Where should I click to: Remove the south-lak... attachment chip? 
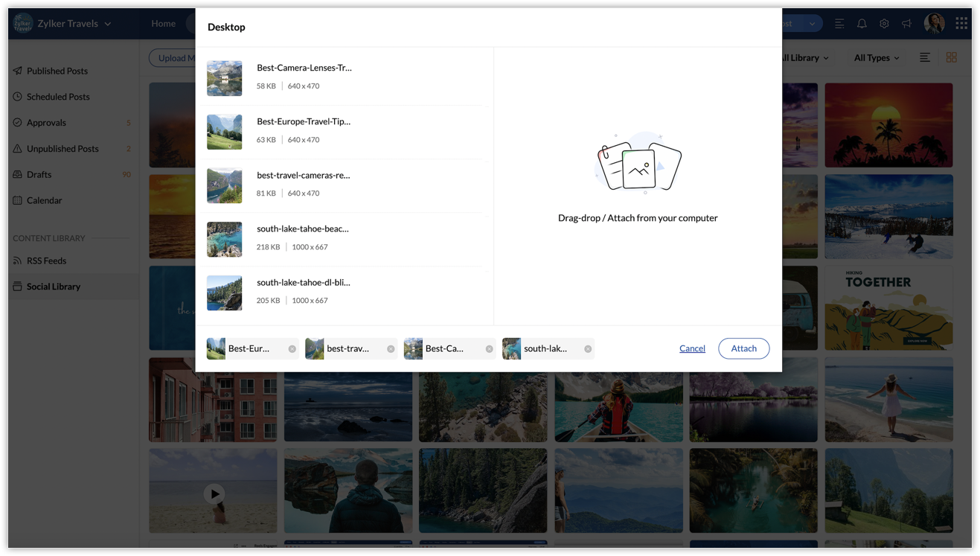click(x=588, y=349)
